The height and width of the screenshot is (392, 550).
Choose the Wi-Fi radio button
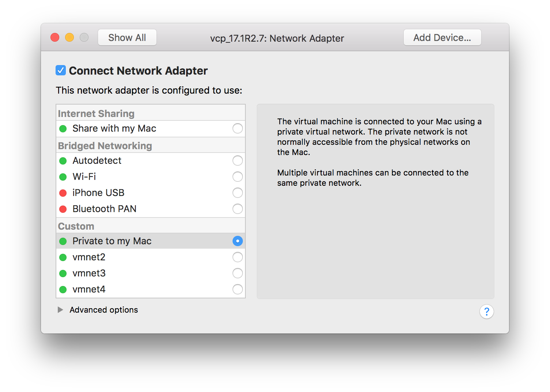coord(237,177)
